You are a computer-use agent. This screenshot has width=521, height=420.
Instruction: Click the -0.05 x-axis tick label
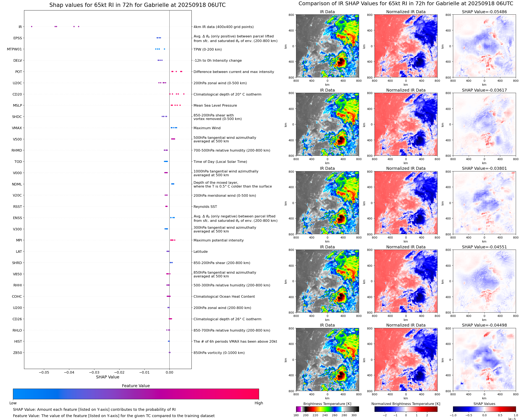point(44,372)
